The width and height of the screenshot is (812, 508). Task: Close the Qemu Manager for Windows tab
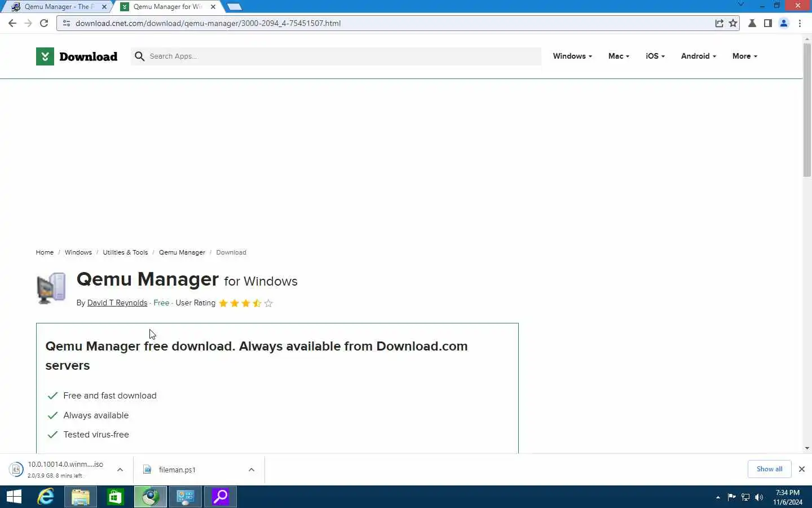tap(213, 7)
